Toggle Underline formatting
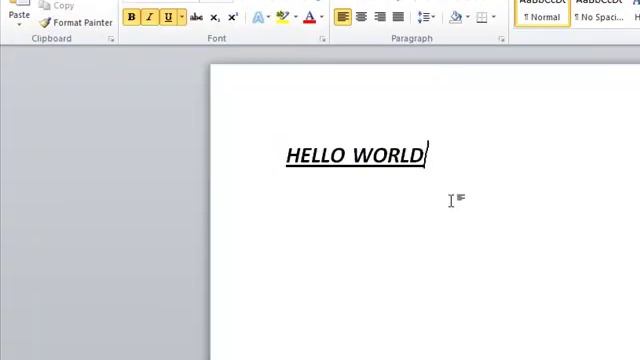This screenshot has height=360, width=640. (168, 17)
